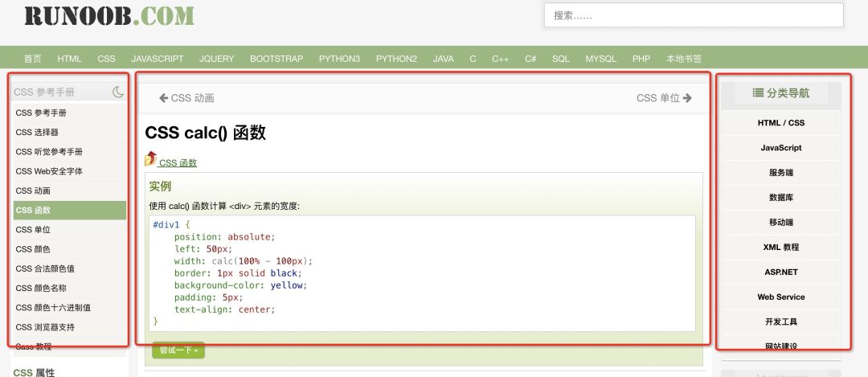Viewport: 868px width, 377px height.
Task: Open Web Service category
Action: [x=781, y=297]
